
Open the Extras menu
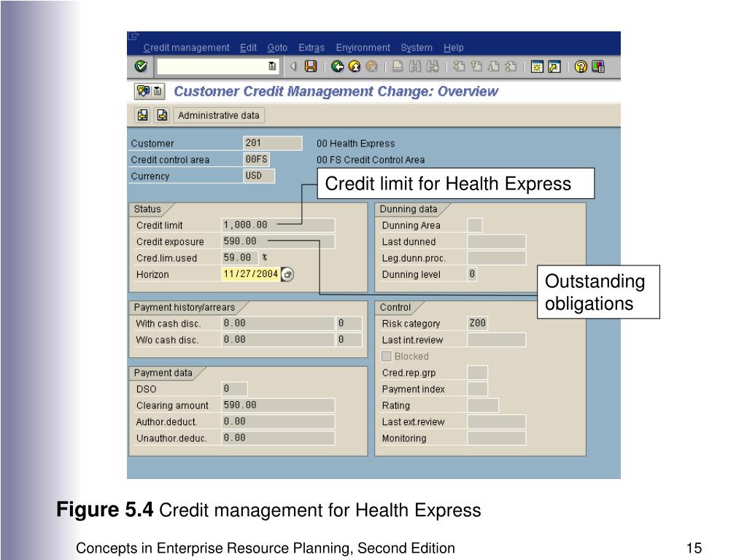[x=311, y=47]
